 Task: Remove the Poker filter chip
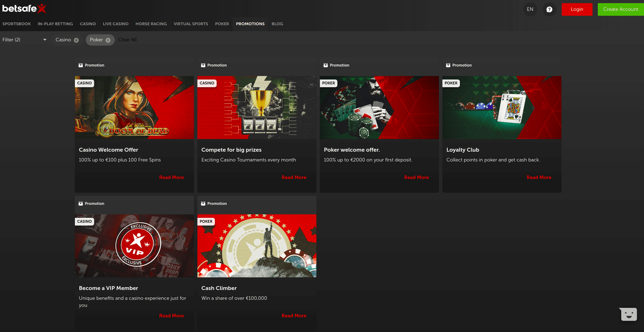click(x=108, y=40)
